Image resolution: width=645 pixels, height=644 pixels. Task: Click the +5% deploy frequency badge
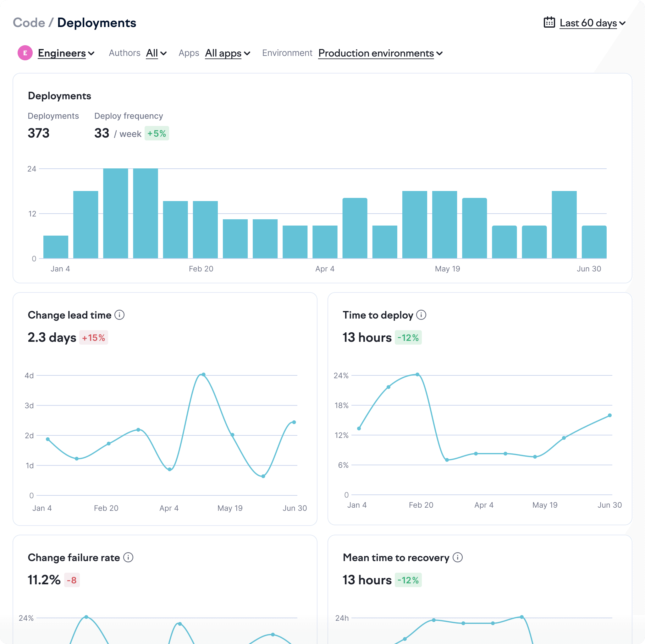click(157, 134)
